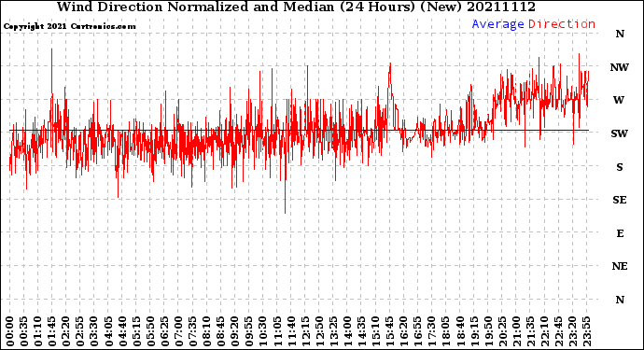Click the 'E' axis label
Viewport: 644px width, 350px height.
[x=620, y=233]
